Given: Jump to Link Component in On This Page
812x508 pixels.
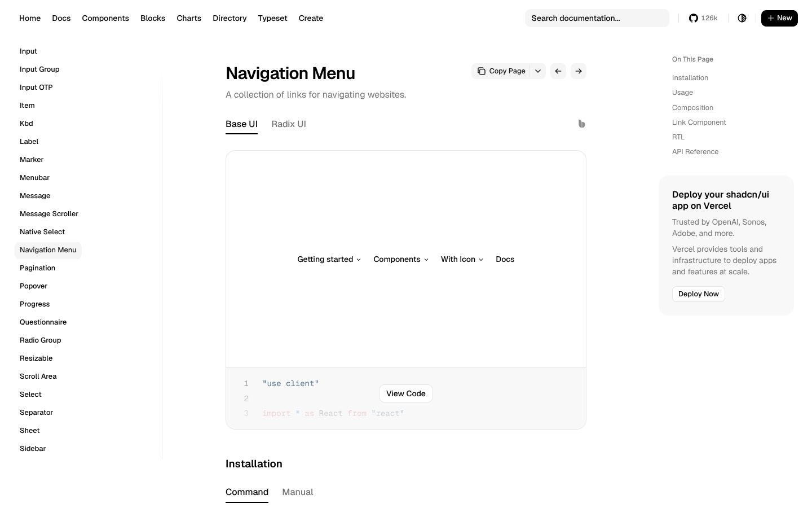Looking at the screenshot, I should click(699, 122).
